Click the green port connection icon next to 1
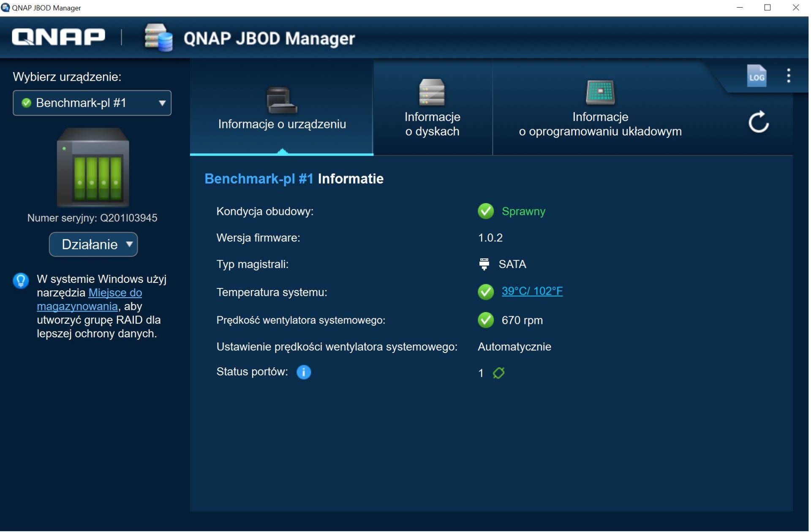Image resolution: width=811 pixels, height=532 pixels. 500,374
